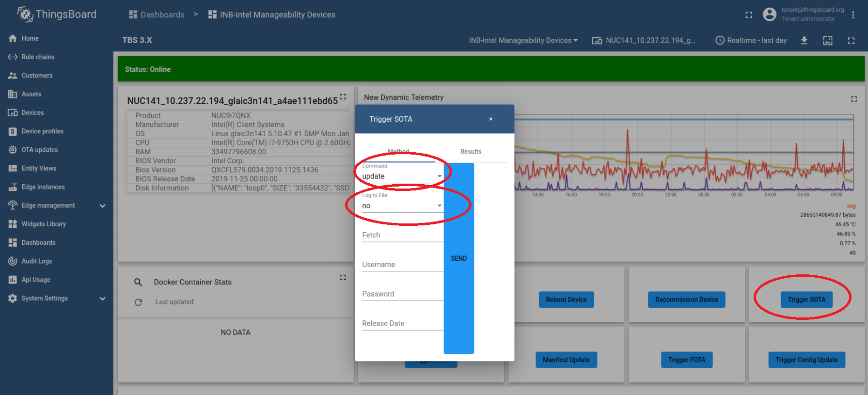
Task: Open the dashboard state dropdown in toolbar
Action: tap(523, 40)
